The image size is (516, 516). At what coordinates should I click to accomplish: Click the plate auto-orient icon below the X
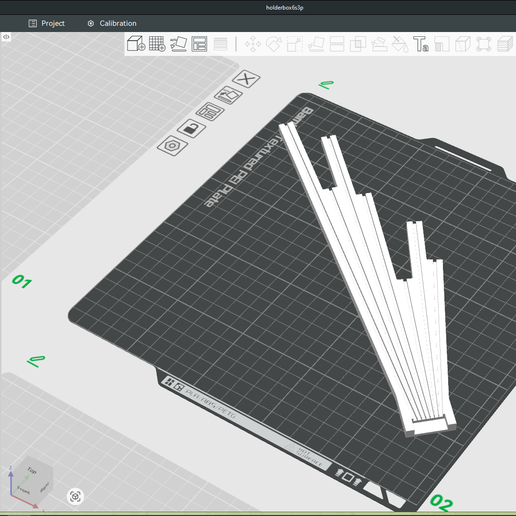tap(228, 95)
